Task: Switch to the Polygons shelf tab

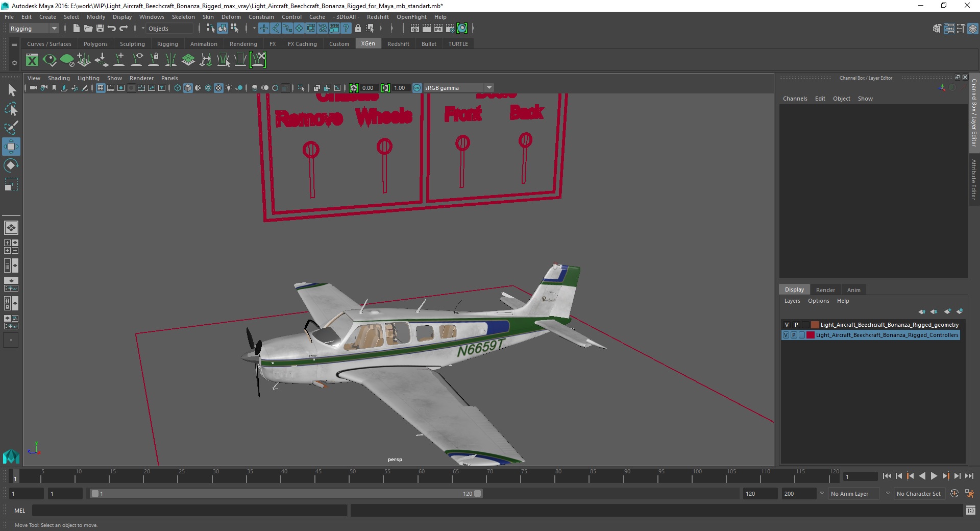Action: coord(95,44)
